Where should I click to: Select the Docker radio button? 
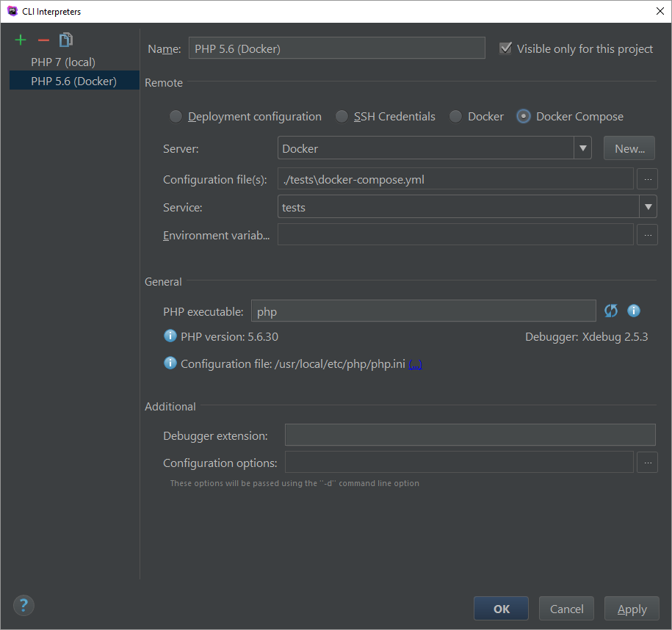455,117
